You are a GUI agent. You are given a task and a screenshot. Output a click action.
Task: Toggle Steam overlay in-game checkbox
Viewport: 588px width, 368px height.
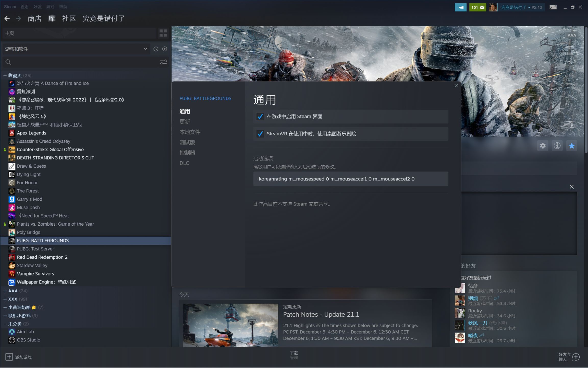tap(260, 117)
